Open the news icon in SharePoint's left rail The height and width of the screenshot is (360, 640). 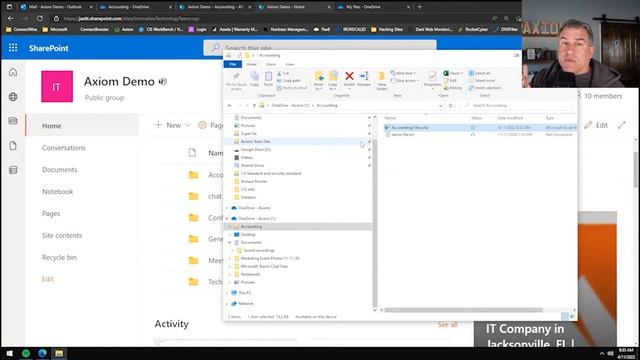point(13,121)
